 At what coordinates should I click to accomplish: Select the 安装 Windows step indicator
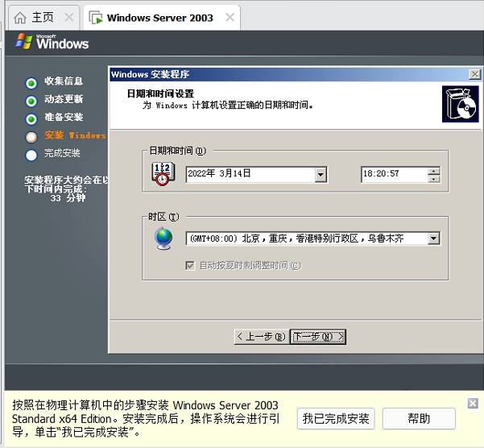(31, 137)
